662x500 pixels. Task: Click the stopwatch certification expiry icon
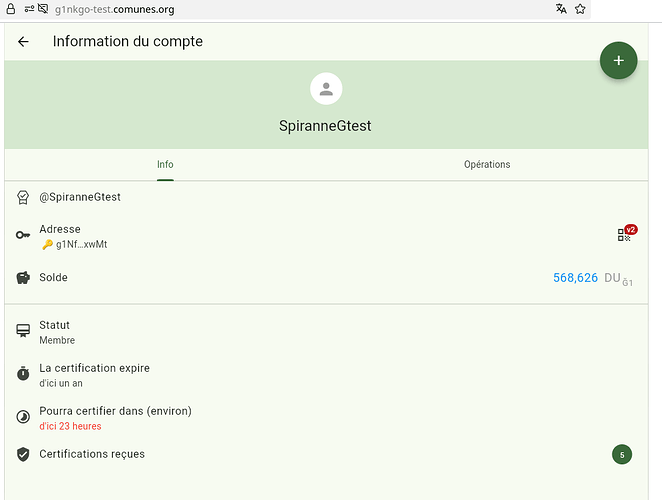click(x=23, y=374)
